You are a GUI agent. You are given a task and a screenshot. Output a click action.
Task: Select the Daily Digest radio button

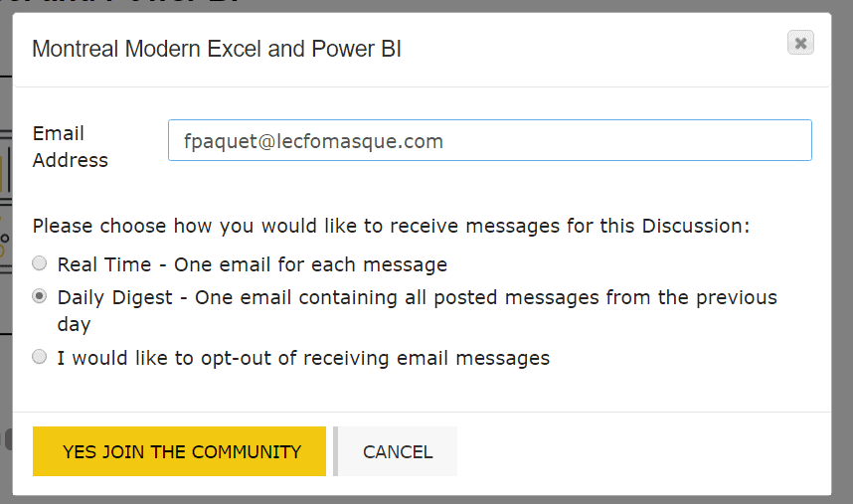point(40,296)
